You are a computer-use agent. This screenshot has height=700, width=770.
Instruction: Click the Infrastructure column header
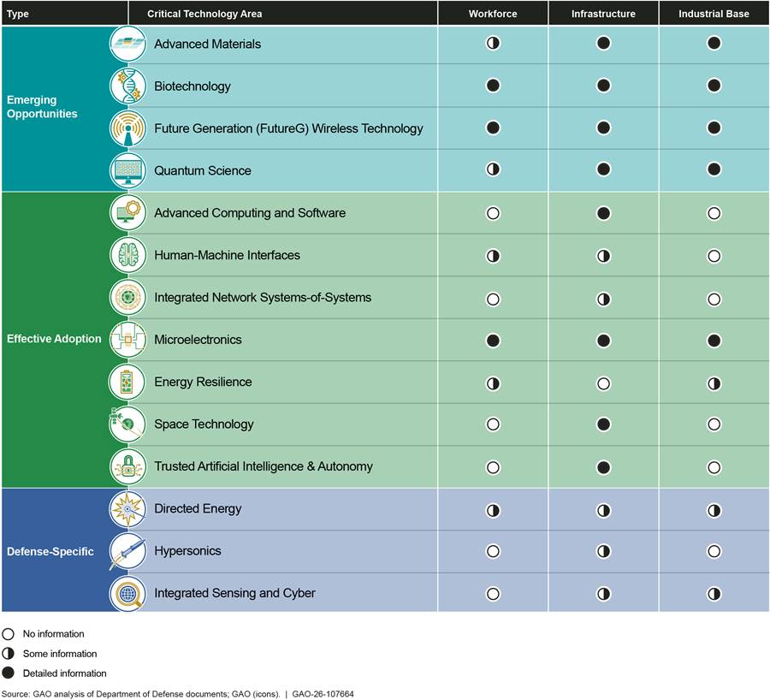(603, 14)
